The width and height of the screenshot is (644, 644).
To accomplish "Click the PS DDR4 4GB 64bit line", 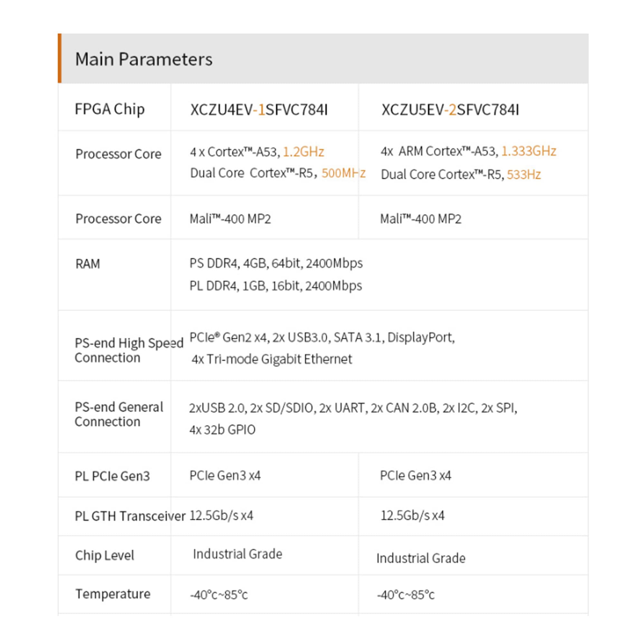I will [x=276, y=263].
